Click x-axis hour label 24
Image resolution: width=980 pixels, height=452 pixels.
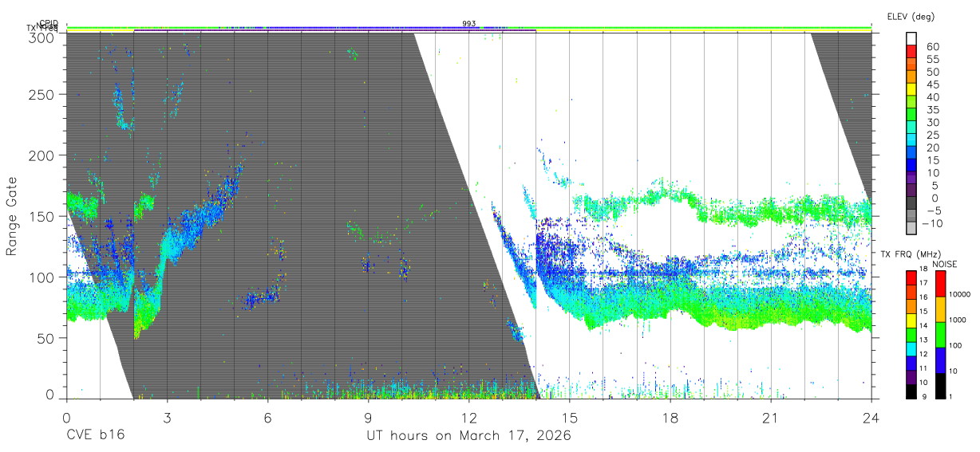tap(871, 418)
